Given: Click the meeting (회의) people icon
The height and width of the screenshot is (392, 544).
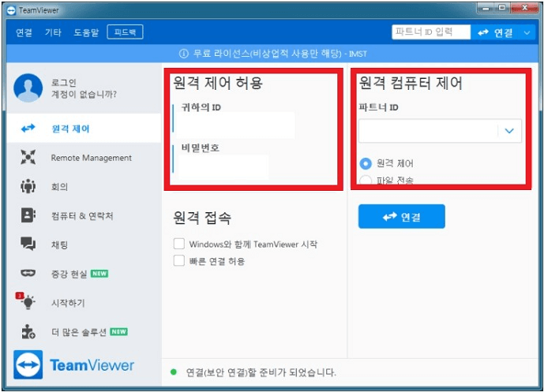Looking at the screenshot, I should [28, 186].
